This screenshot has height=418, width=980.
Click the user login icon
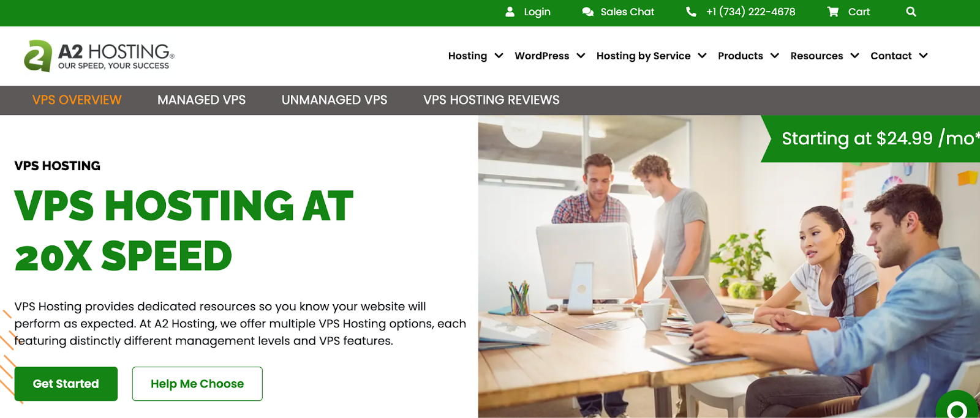510,12
